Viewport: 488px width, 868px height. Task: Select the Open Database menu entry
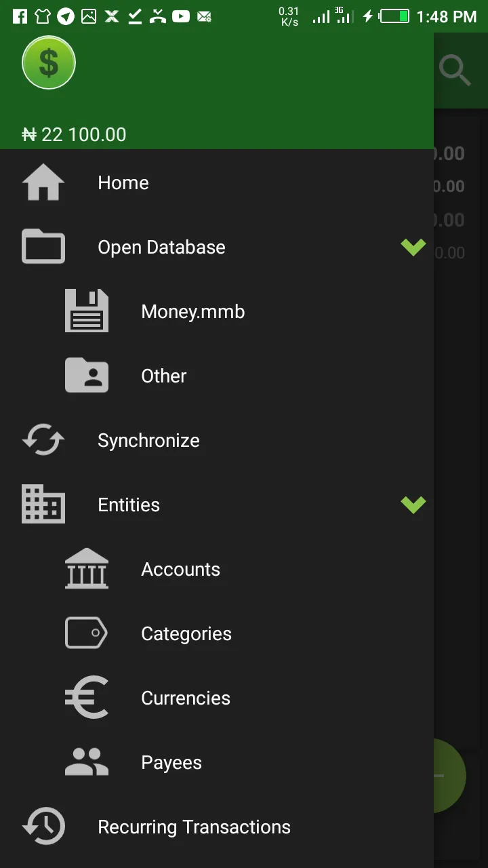click(161, 247)
